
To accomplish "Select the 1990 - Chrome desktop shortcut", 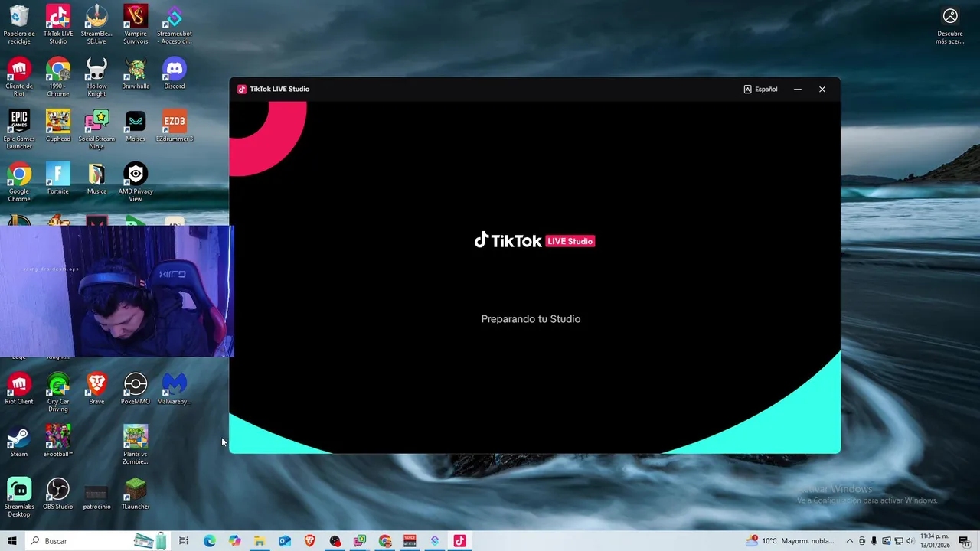I will (x=58, y=77).
